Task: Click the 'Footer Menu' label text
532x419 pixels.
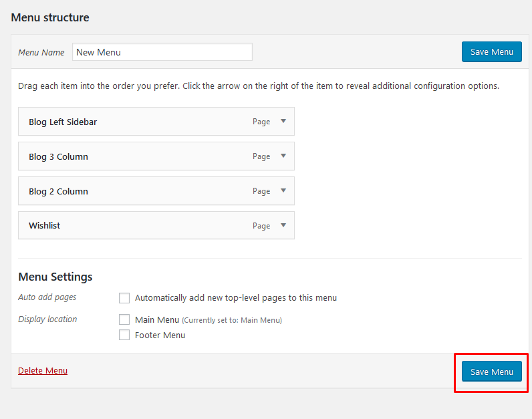Action: pos(160,335)
